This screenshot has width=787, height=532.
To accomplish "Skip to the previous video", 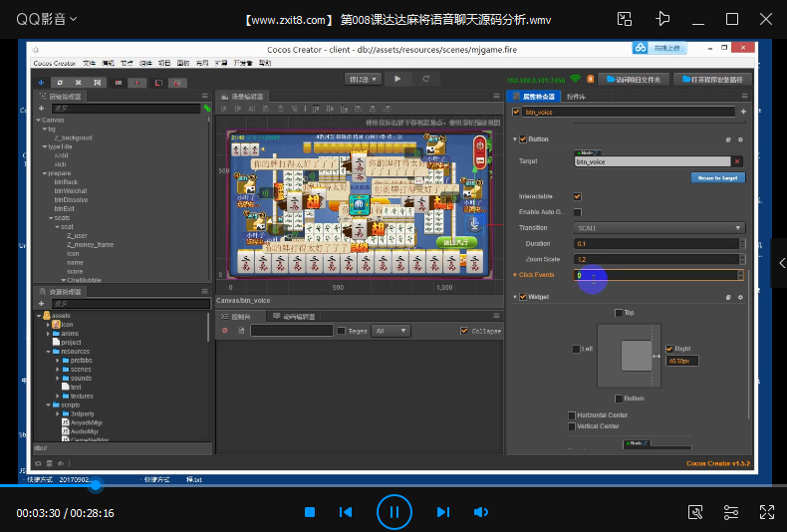I will click(x=346, y=512).
